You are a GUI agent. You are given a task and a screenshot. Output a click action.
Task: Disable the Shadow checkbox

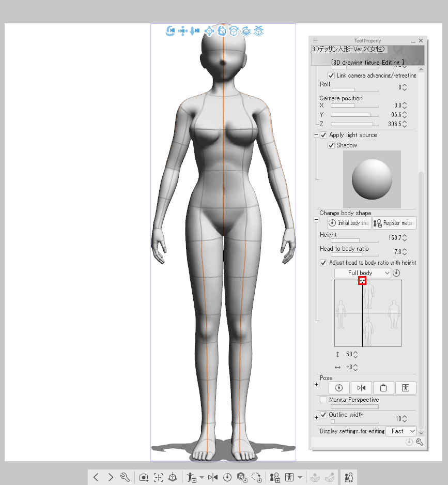point(331,145)
